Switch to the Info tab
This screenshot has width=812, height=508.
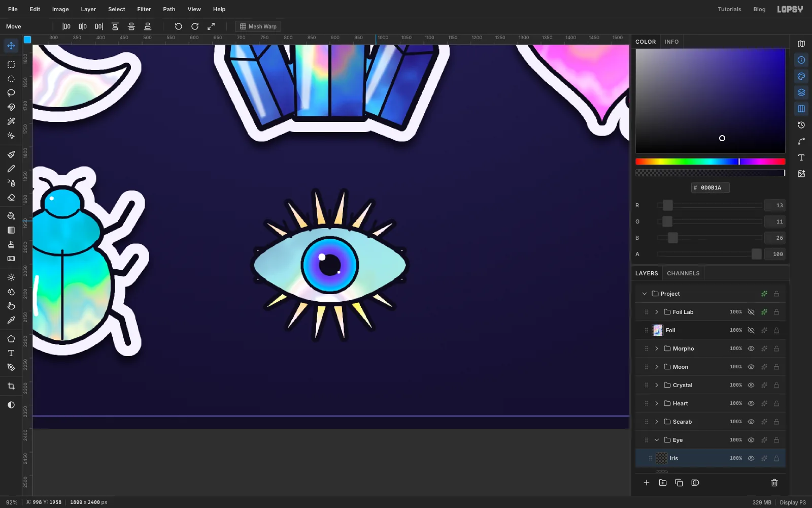click(671, 42)
